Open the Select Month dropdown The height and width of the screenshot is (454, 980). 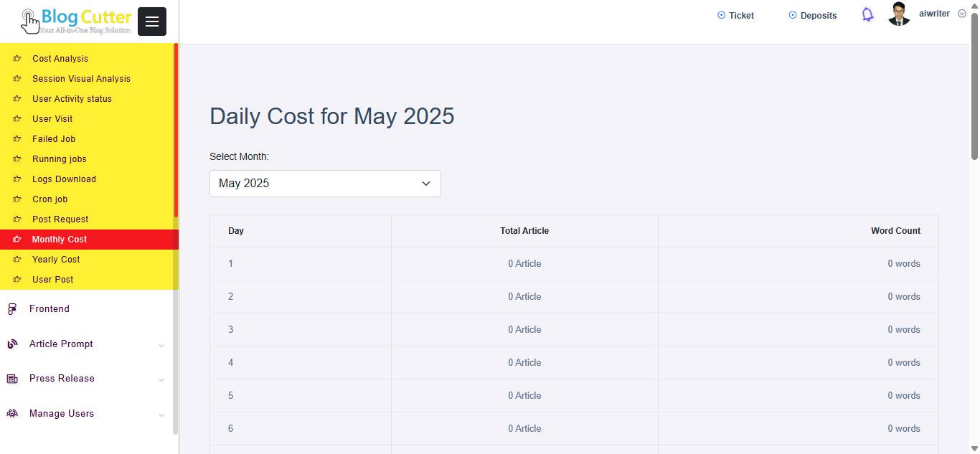click(x=325, y=184)
